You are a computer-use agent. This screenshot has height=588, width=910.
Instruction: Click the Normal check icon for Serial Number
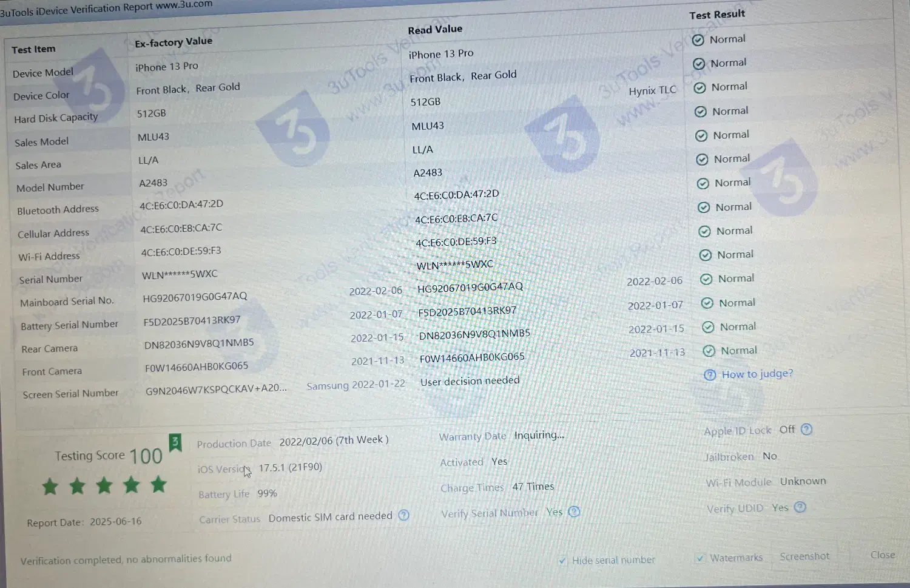click(706, 255)
